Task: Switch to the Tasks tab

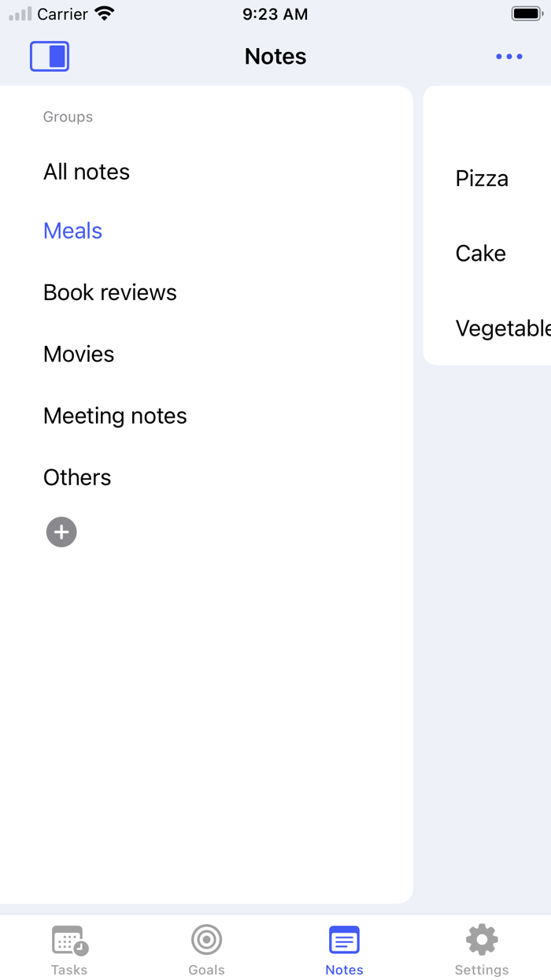Action: click(x=69, y=949)
